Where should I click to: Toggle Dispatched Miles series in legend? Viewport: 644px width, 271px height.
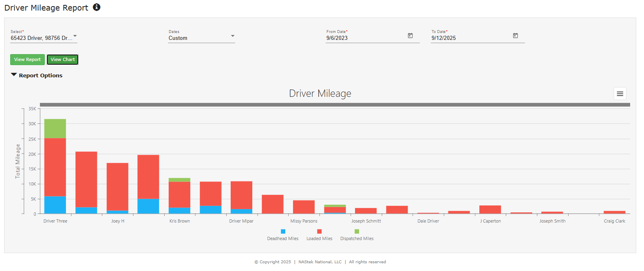[357, 235]
